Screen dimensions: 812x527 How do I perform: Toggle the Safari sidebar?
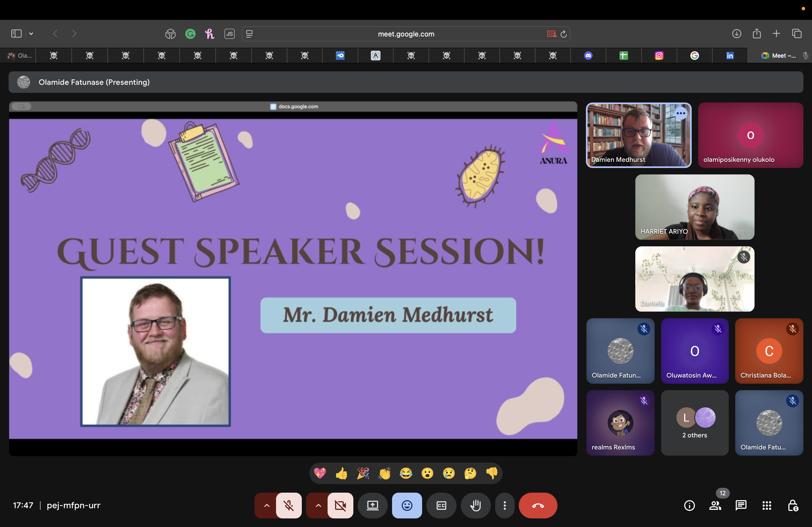pos(16,33)
